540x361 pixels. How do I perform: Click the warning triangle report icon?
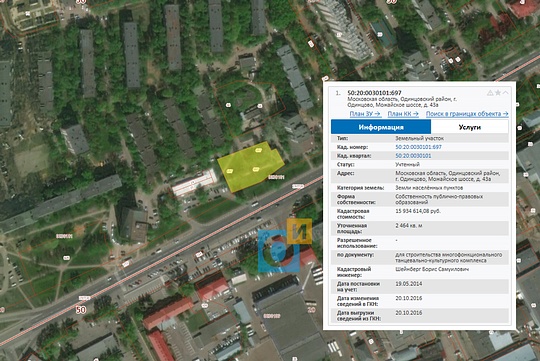click(x=490, y=93)
